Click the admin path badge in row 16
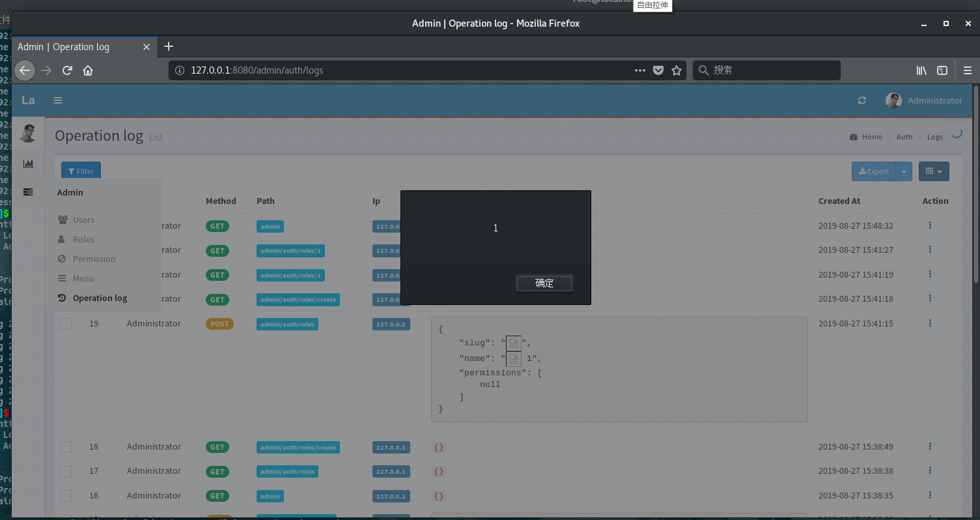 (270, 496)
